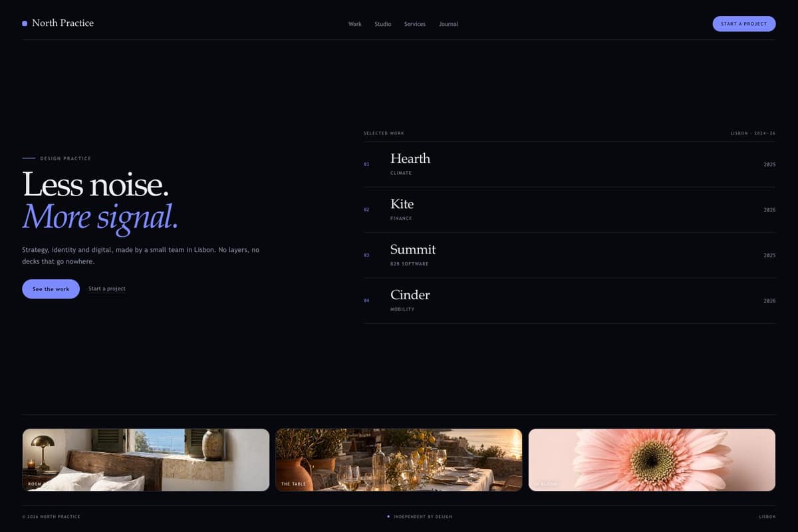Click the "INDEPENDENT BY DESIGN" footer text
This screenshot has width=798, height=532.
[x=423, y=517]
